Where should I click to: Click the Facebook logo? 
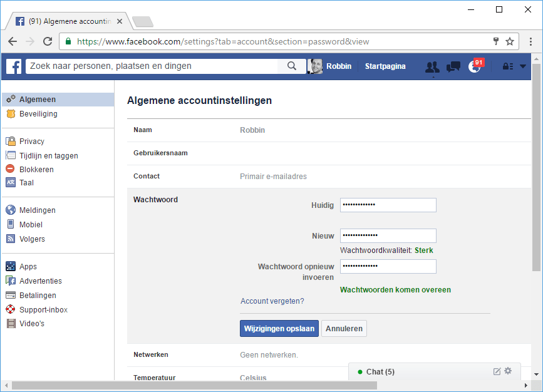tap(13, 66)
